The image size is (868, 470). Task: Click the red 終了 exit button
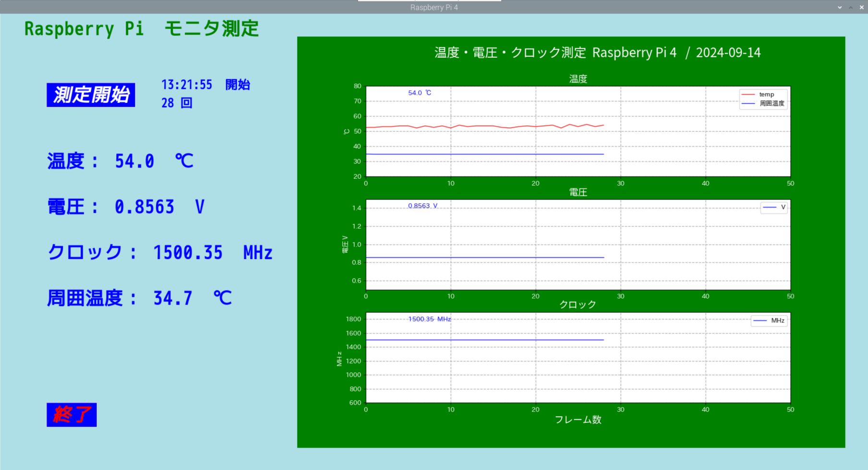pos(72,415)
